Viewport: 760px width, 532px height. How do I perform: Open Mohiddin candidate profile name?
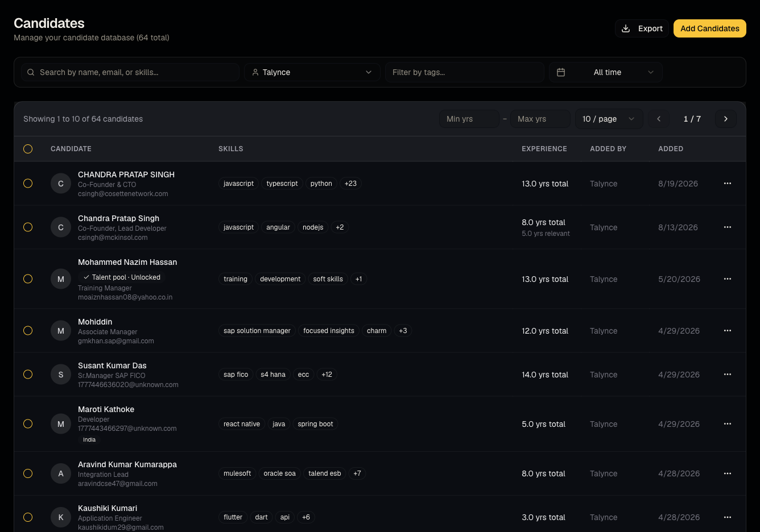tap(95, 322)
